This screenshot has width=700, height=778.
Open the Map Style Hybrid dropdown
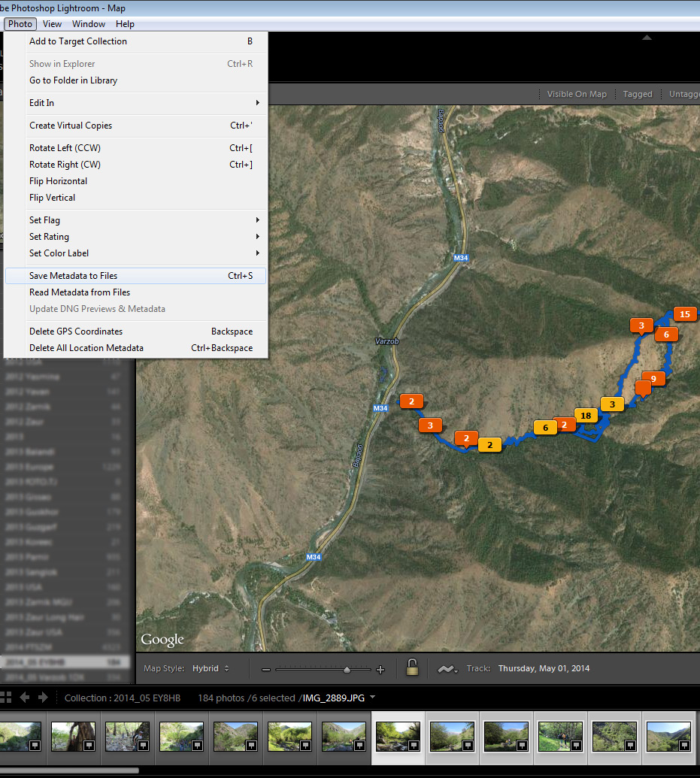[211, 668]
